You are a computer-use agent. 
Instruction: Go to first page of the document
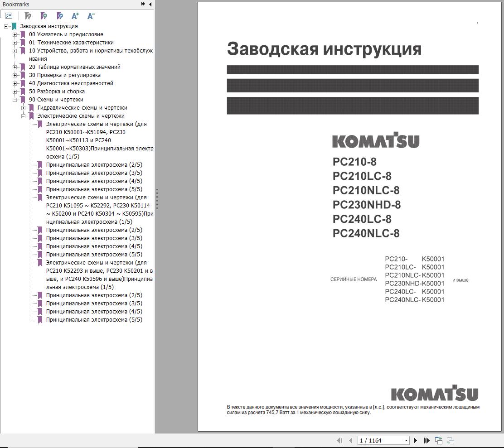(x=339, y=441)
